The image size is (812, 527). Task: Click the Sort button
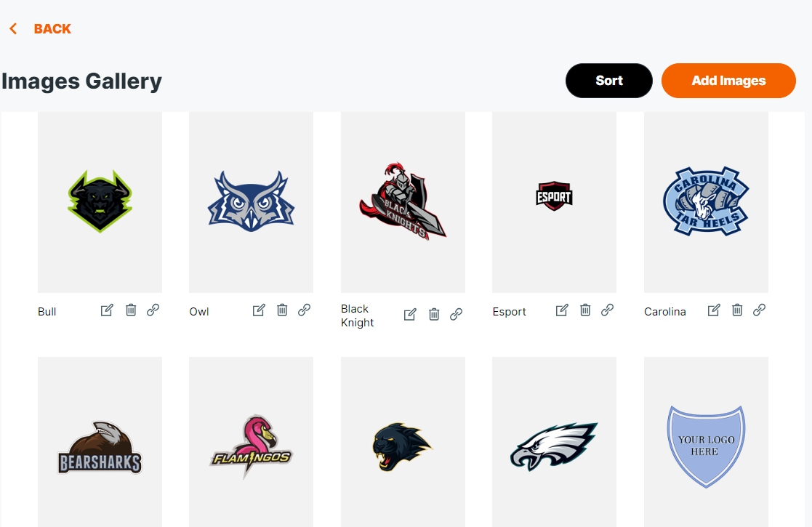[609, 81]
